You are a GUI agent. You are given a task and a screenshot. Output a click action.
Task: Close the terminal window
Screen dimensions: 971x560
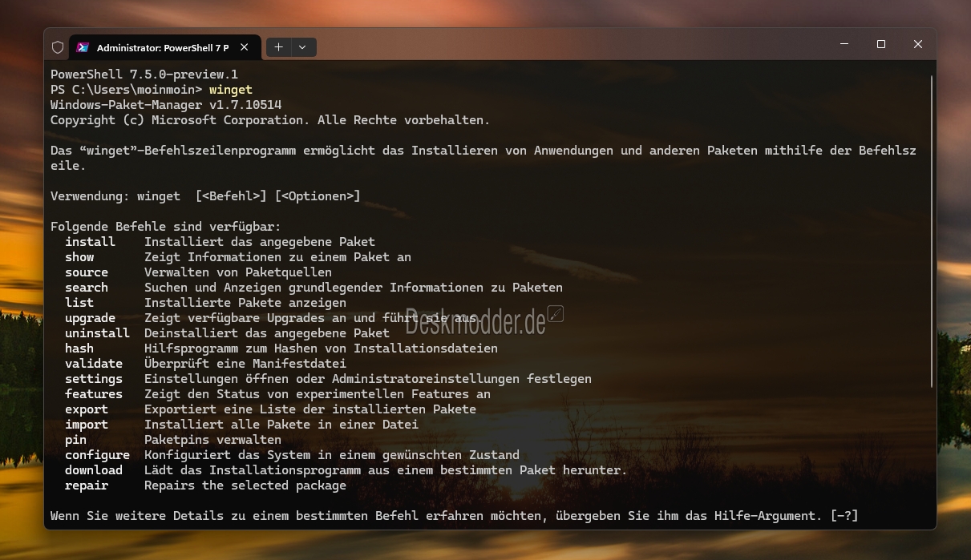[x=918, y=44]
